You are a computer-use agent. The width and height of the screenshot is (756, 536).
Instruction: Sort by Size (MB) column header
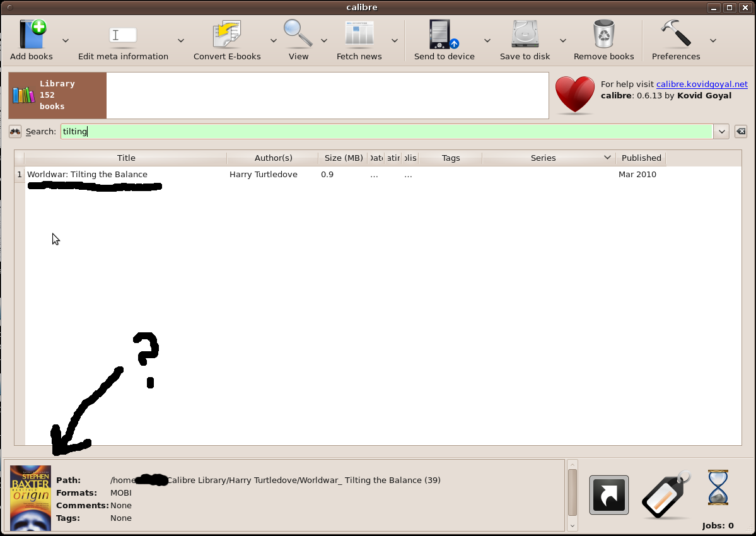343,158
